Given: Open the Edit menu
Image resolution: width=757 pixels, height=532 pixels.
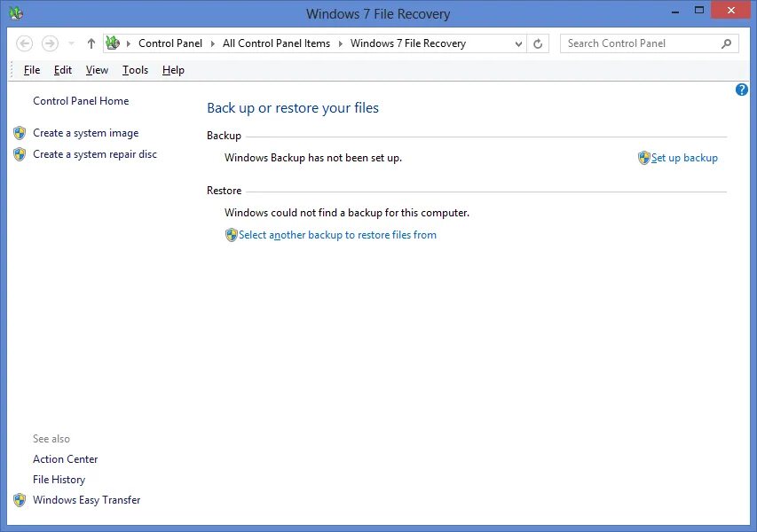Looking at the screenshot, I should (x=63, y=70).
